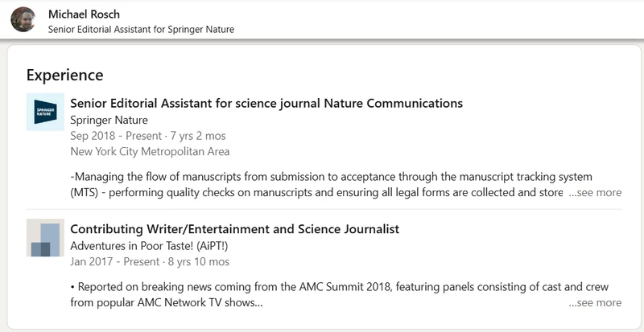The image size is (644, 332).
Task: Click the Adventures in Poor Taste logo placeholder
Action: click(x=45, y=238)
